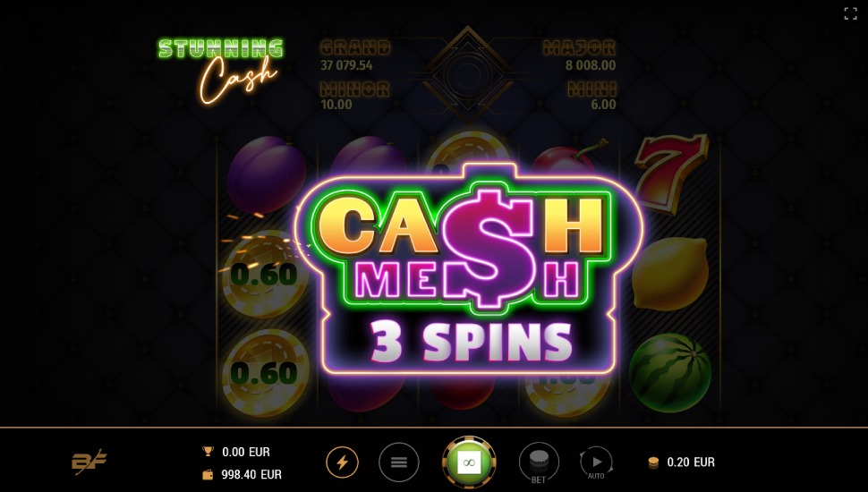Select the 998.40 EUR balance text
This screenshot has height=492, width=868.
pos(251,474)
